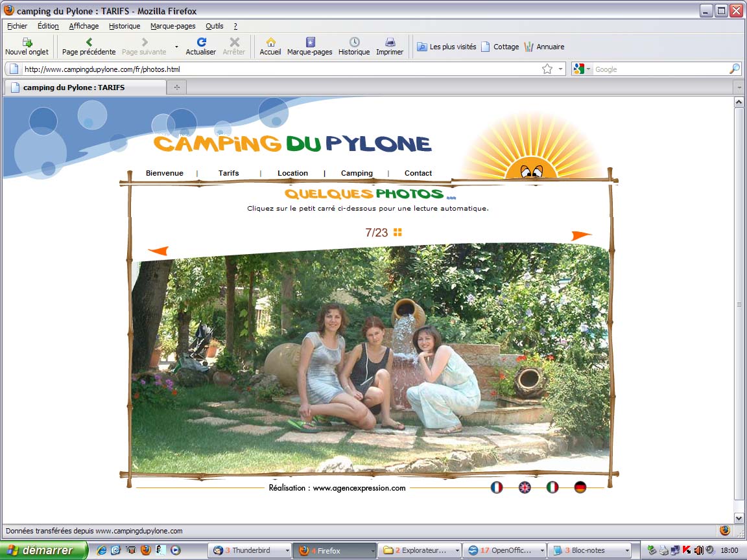Start automatic slideshow with the orange square

click(x=397, y=232)
